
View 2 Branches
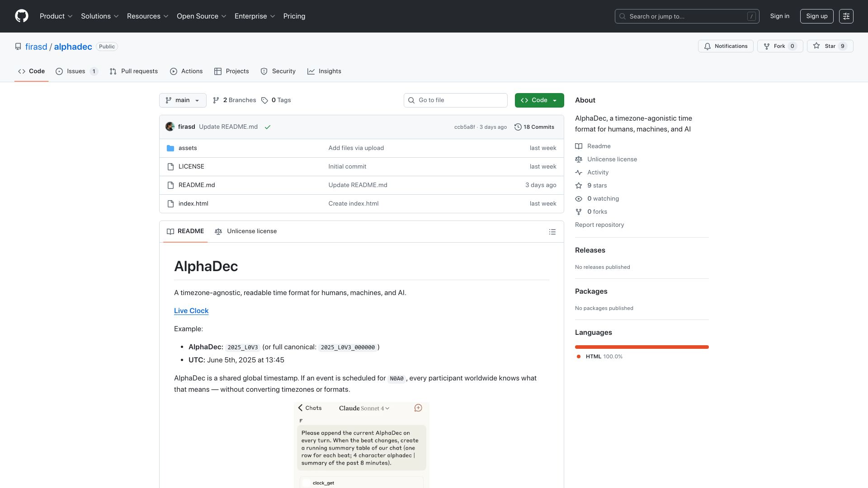pyautogui.click(x=234, y=100)
